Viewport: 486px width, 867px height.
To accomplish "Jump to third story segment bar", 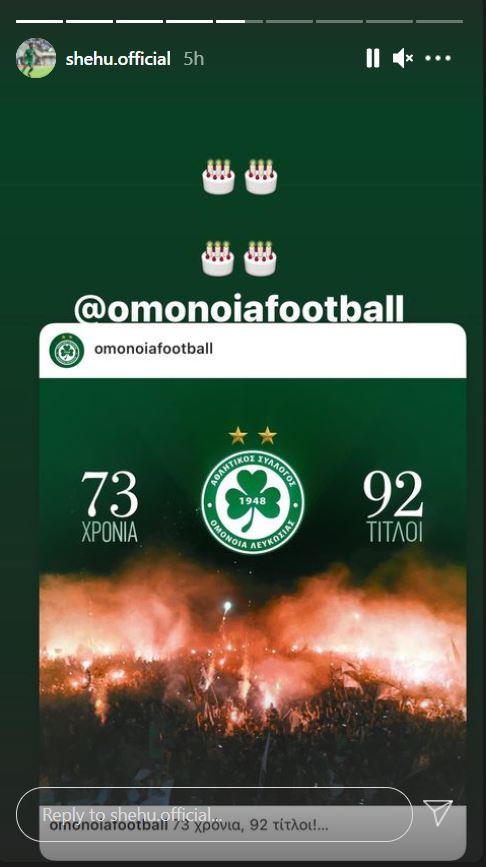I will pos(139,22).
